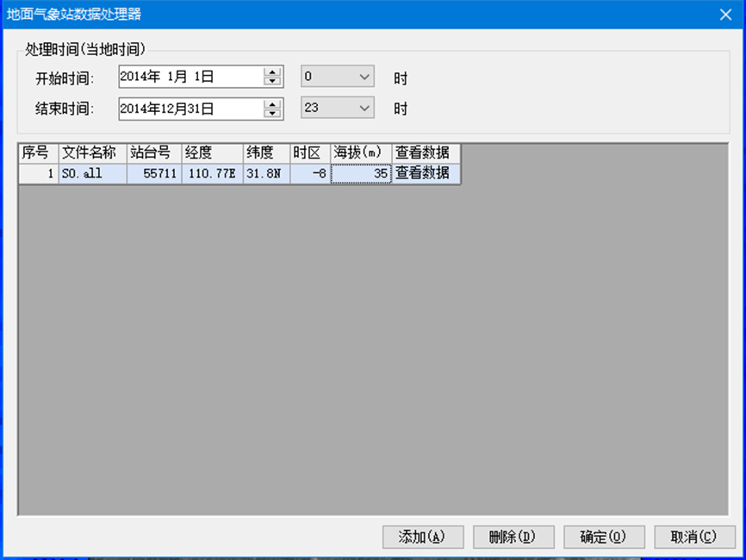
Task: Click the start date field 2014年 1月 1日
Action: pyautogui.click(x=190, y=77)
